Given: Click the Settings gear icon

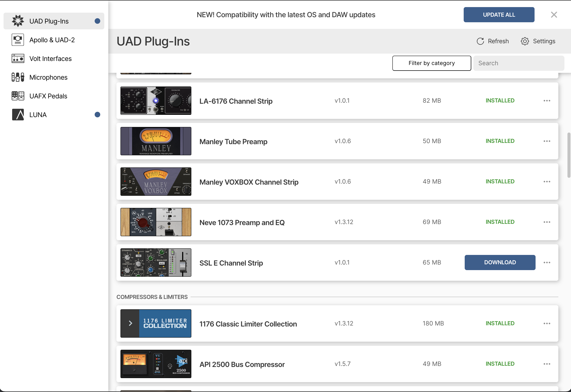Looking at the screenshot, I should [x=525, y=41].
